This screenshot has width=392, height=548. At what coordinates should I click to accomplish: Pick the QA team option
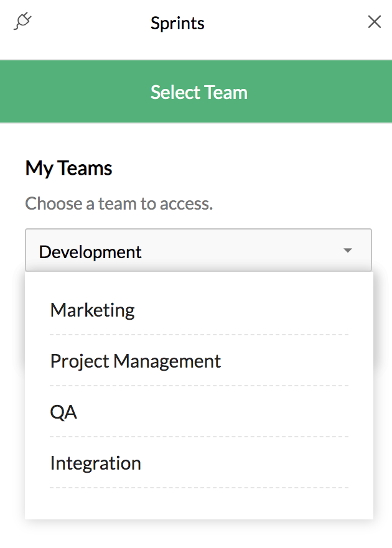coord(63,412)
